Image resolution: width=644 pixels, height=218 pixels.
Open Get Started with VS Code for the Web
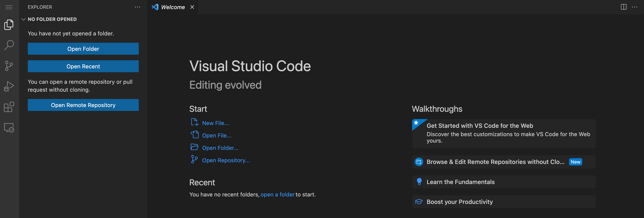point(504,134)
